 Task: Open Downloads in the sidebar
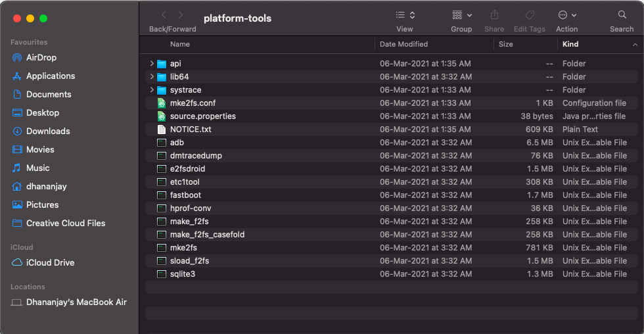pyautogui.click(x=41, y=131)
